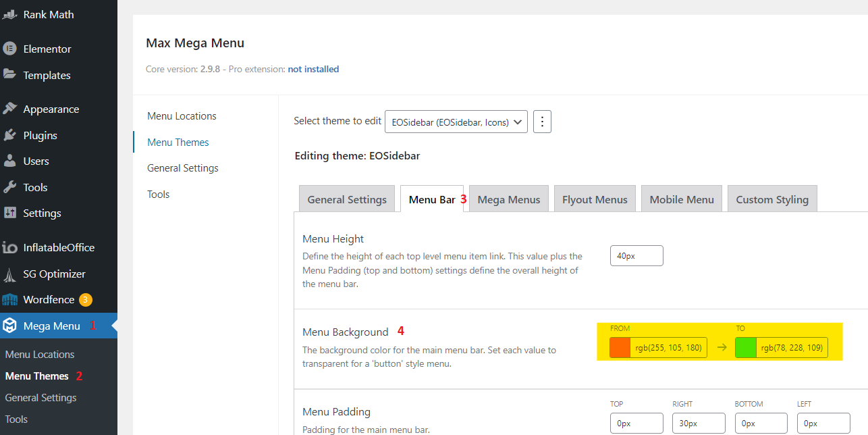This screenshot has height=435, width=868.
Task: Open Menu Themes in WordPress submenu
Action: pos(37,376)
